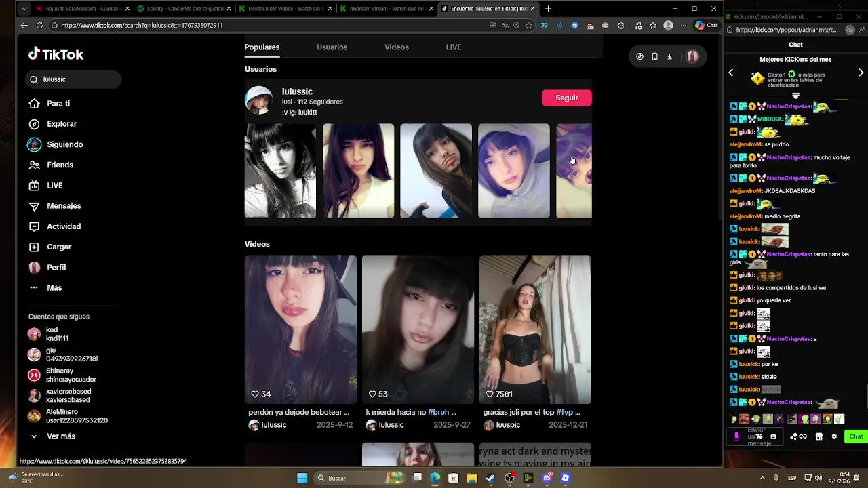Click the TikTok coin icon at top right
This screenshot has height=488, width=868.
coord(639,56)
